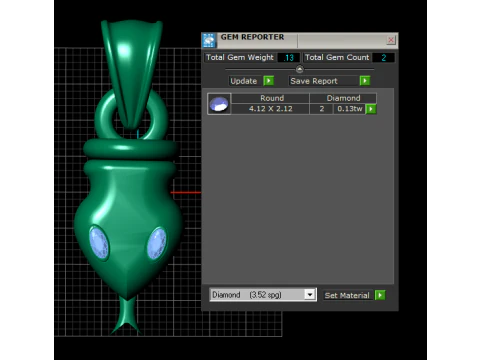The width and height of the screenshot is (480, 360).
Task: Click the Gem Reporter title bar icon
Action: tap(209, 40)
